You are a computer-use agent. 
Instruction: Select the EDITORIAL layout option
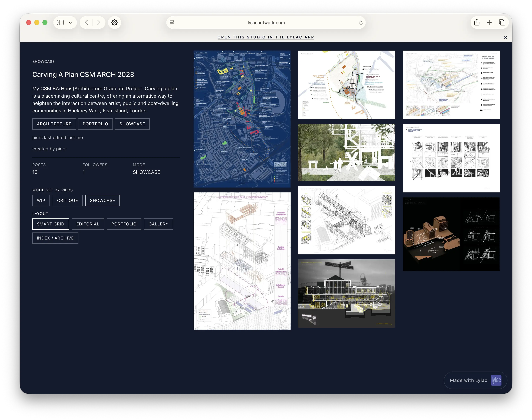[88, 224]
